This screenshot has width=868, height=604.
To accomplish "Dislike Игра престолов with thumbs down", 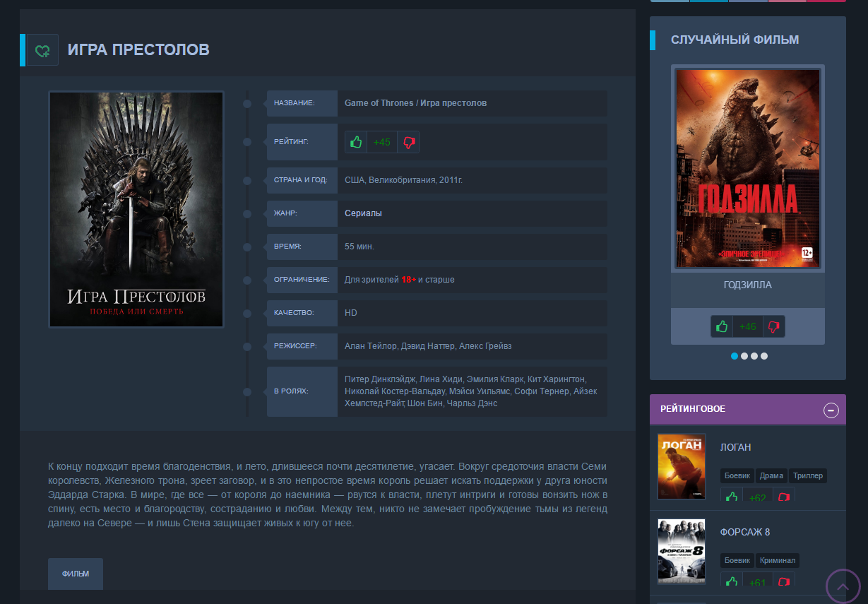I will tap(408, 142).
